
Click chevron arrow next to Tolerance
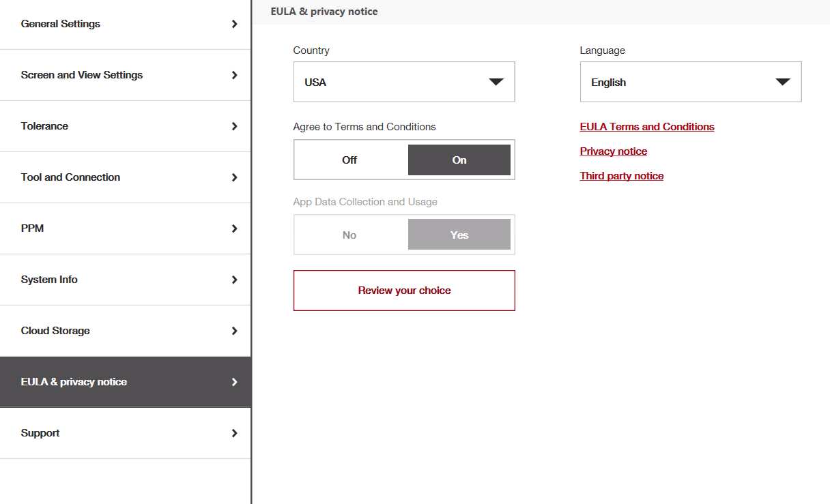click(235, 126)
